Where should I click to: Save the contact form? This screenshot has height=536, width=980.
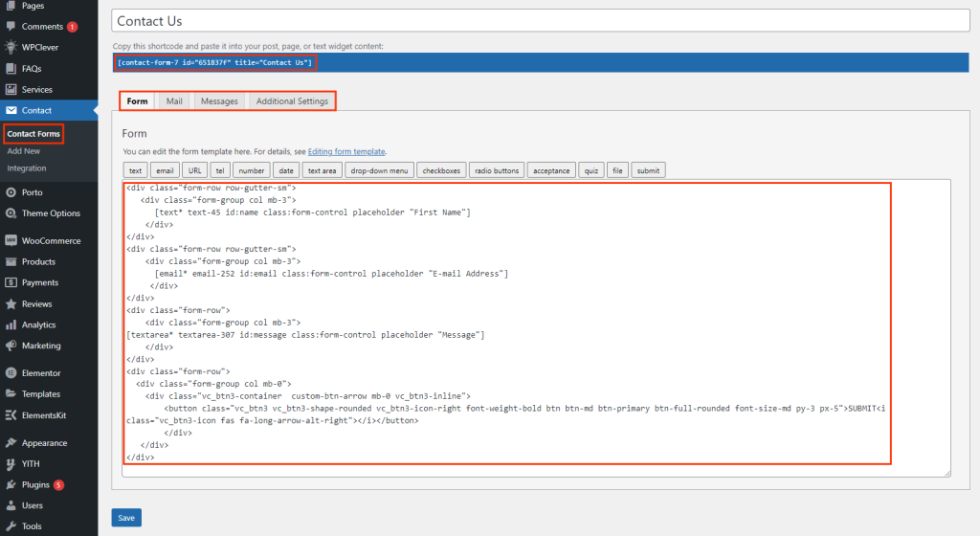126,518
